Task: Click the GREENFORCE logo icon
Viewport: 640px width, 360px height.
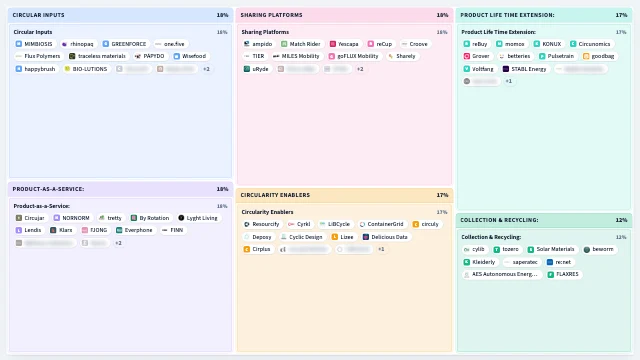Action: pyautogui.click(x=106, y=44)
